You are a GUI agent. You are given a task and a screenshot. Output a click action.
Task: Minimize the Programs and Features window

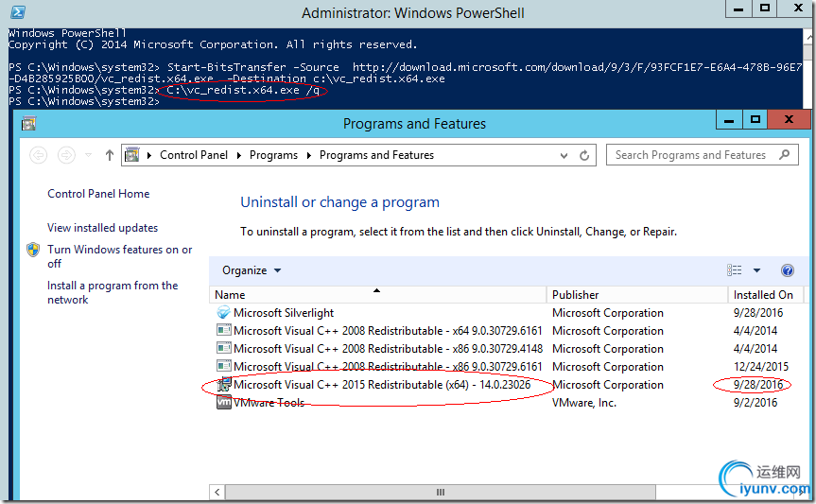[x=729, y=120]
